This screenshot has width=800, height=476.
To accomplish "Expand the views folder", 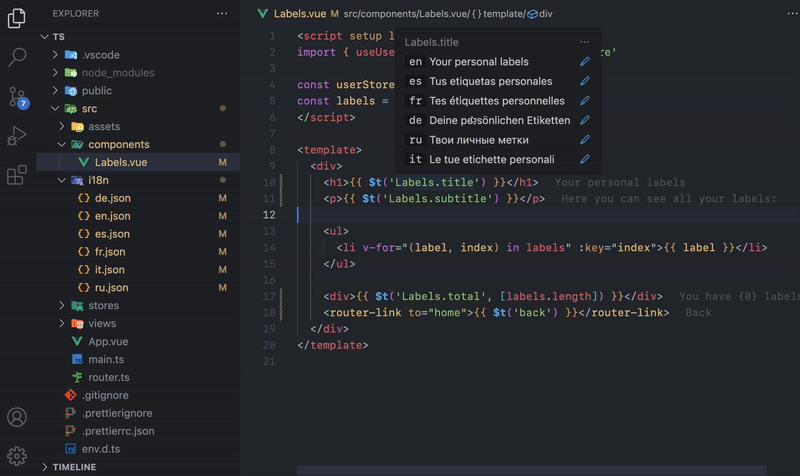I will click(62, 323).
